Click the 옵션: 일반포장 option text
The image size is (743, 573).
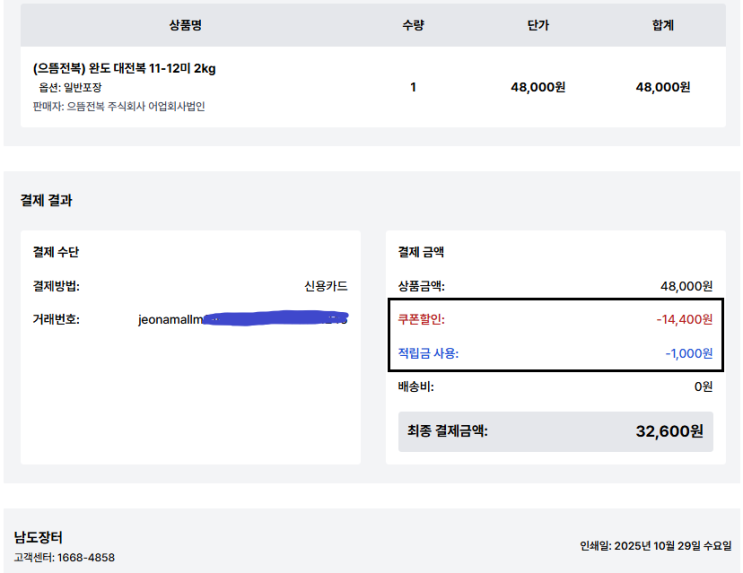click(x=70, y=88)
